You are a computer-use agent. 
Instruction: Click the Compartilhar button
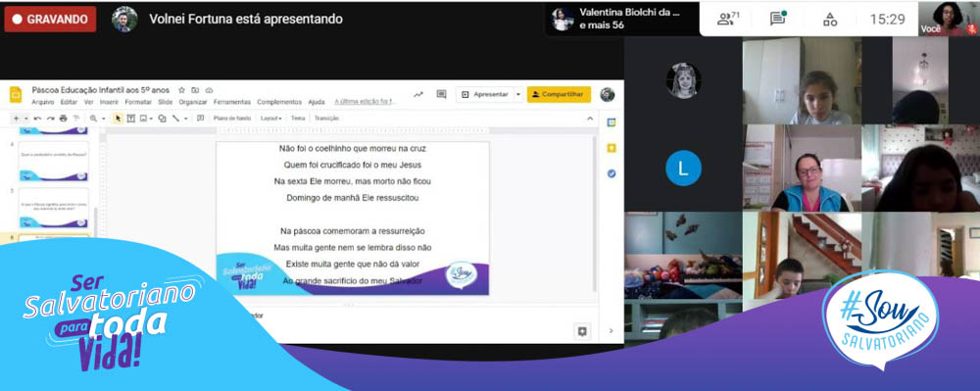click(x=559, y=94)
